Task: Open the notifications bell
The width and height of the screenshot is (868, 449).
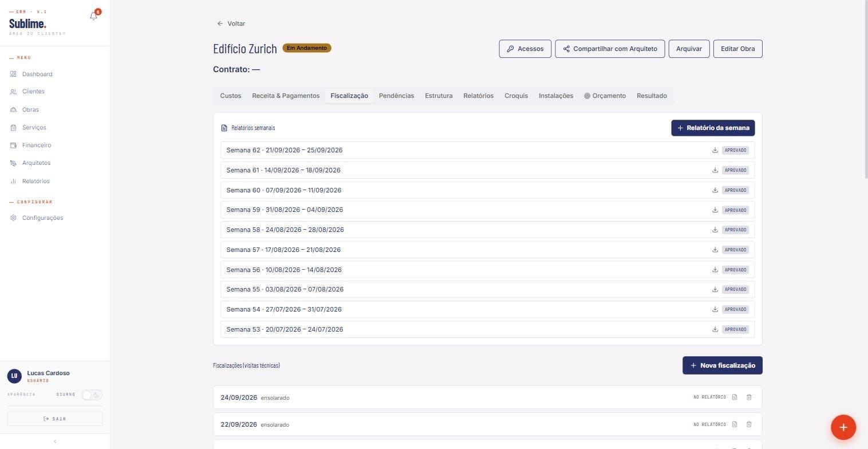Action: 94,16
